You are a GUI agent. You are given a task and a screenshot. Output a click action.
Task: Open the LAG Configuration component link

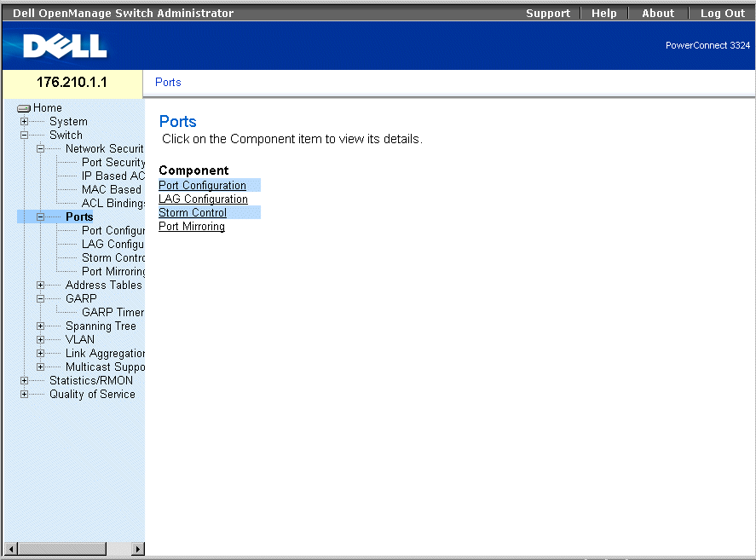point(203,199)
